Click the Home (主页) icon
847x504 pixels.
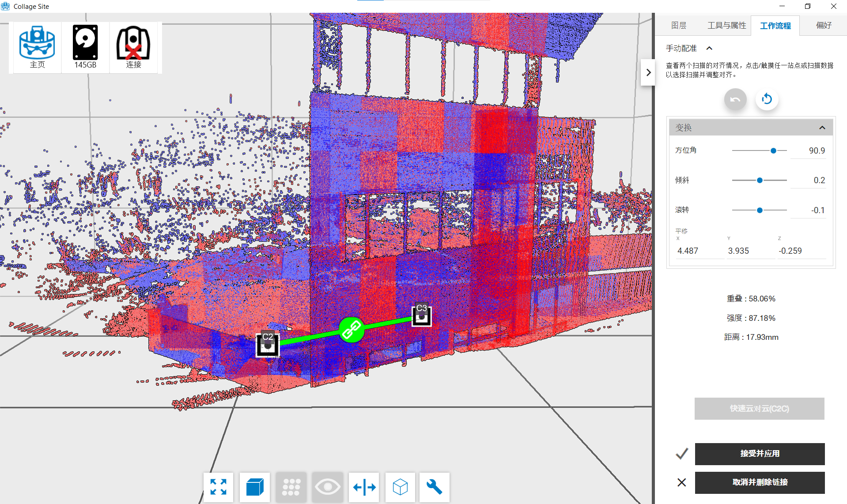click(x=37, y=47)
